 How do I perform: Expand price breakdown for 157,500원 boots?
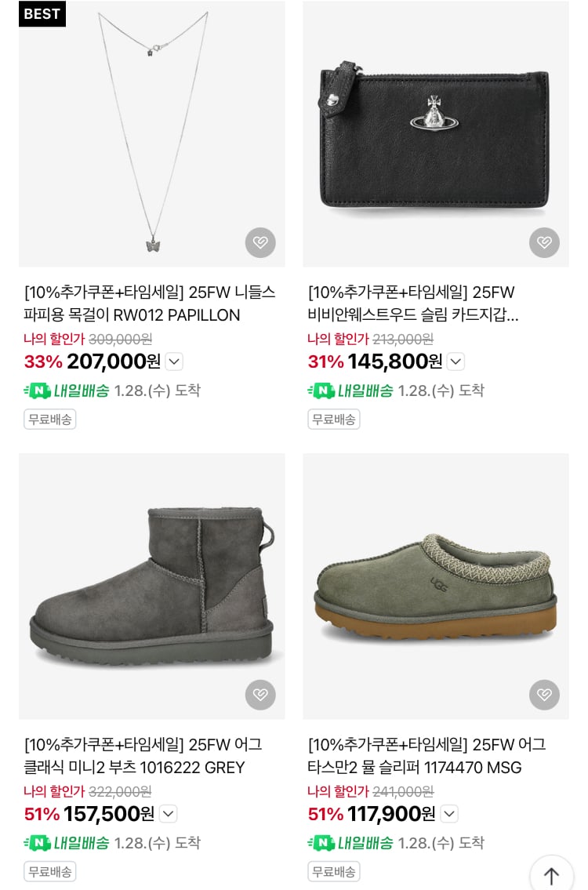point(168,814)
